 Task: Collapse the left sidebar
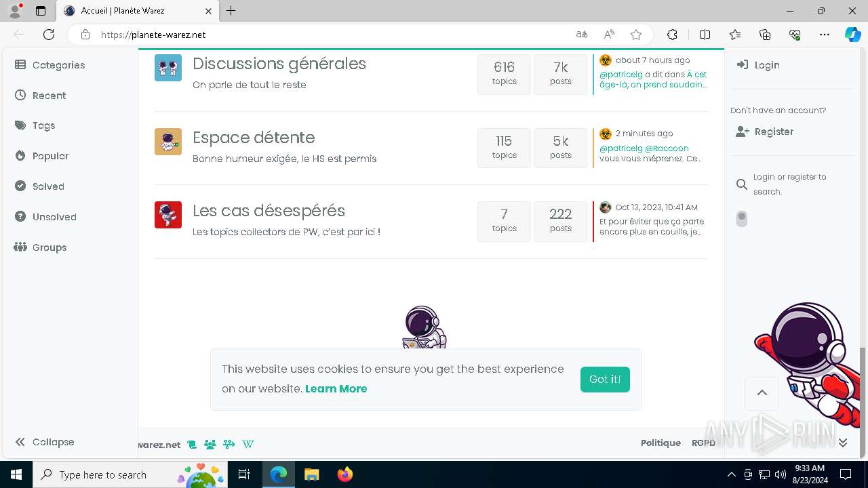point(44,442)
